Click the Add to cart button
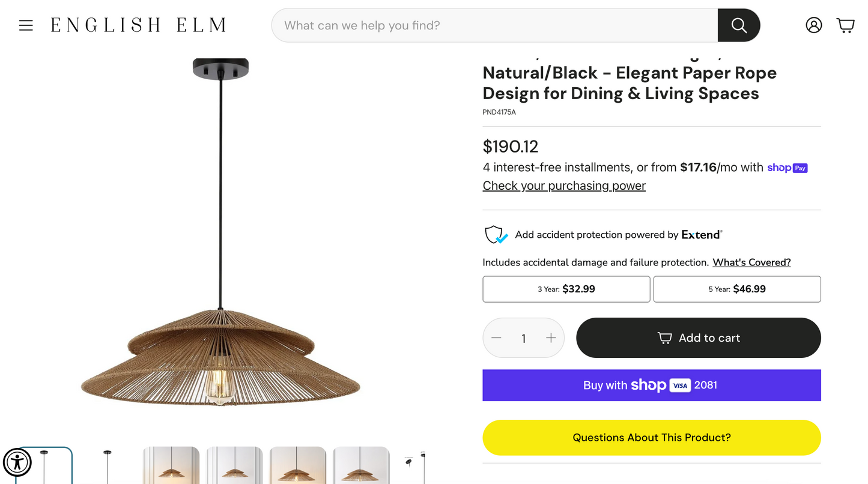 pyautogui.click(x=698, y=338)
